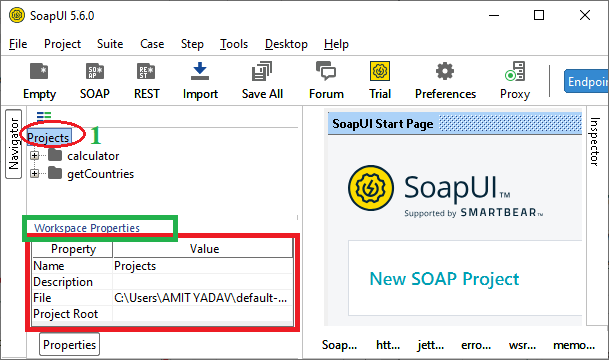Viewport: 609px width, 361px height.
Task: Select the Name value cell 'Projects'
Action: (x=203, y=266)
